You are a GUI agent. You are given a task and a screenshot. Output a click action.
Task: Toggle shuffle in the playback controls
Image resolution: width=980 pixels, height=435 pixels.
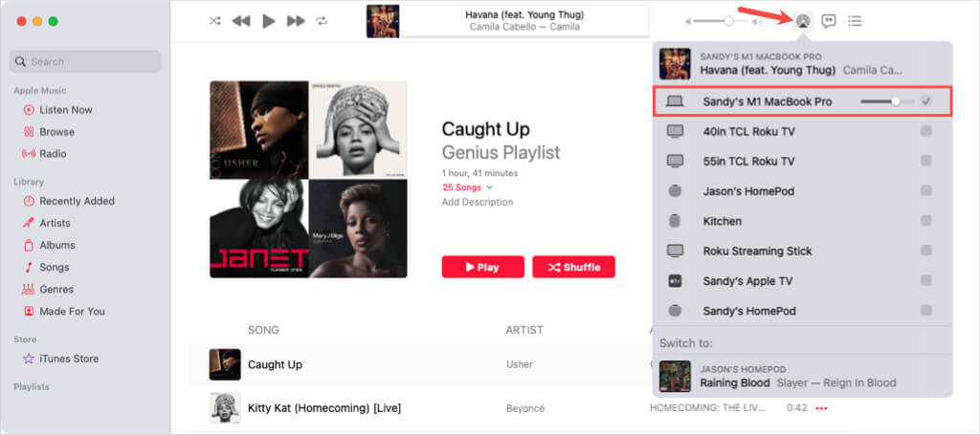(214, 21)
